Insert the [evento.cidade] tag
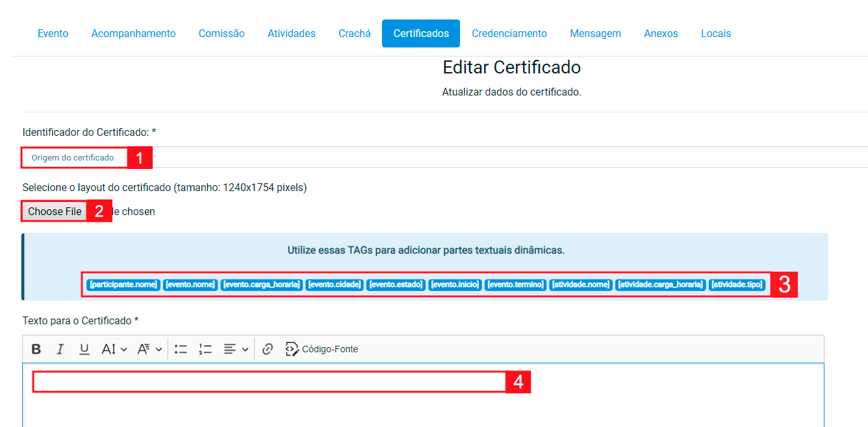868x427 pixels. click(334, 285)
